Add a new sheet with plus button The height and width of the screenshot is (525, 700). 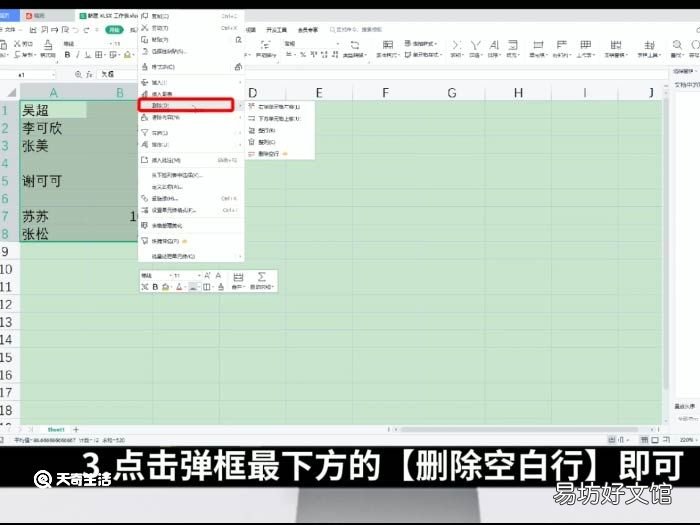(x=76, y=429)
